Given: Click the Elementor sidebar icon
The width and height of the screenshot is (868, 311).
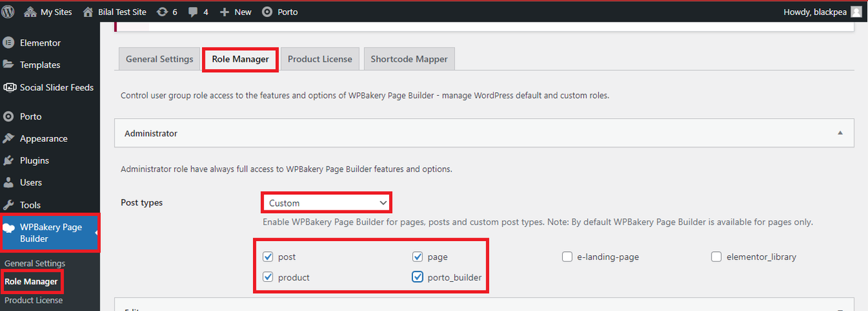Looking at the screenshot, I should pos(9,43).
